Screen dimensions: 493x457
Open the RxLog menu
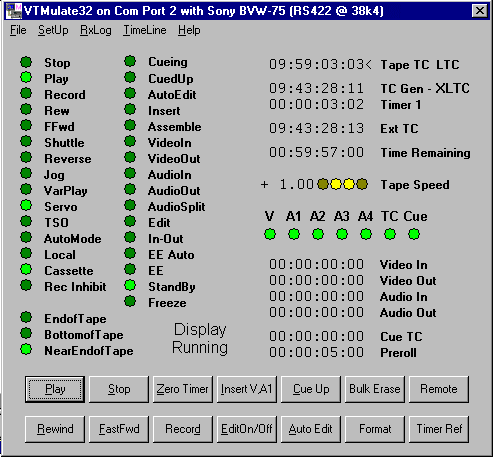[96, 30]
